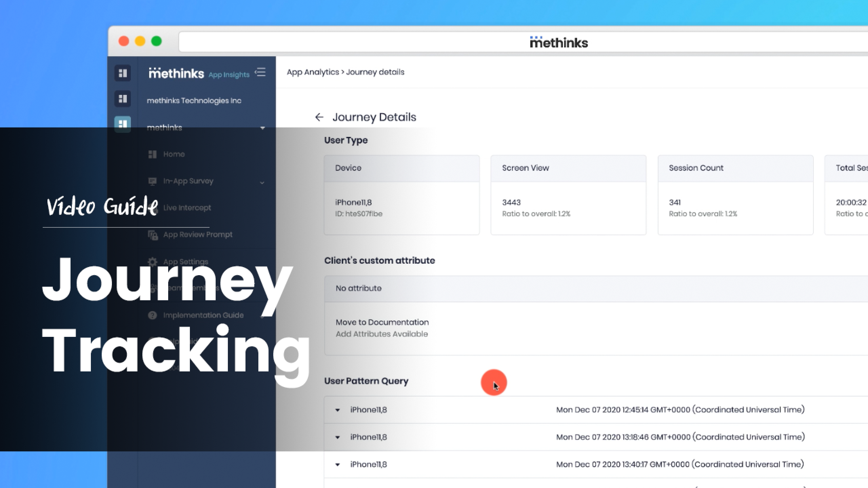Click the Home icon in the sidebar
This screenshot has height=488, width=868.
[x=152, y=154]
